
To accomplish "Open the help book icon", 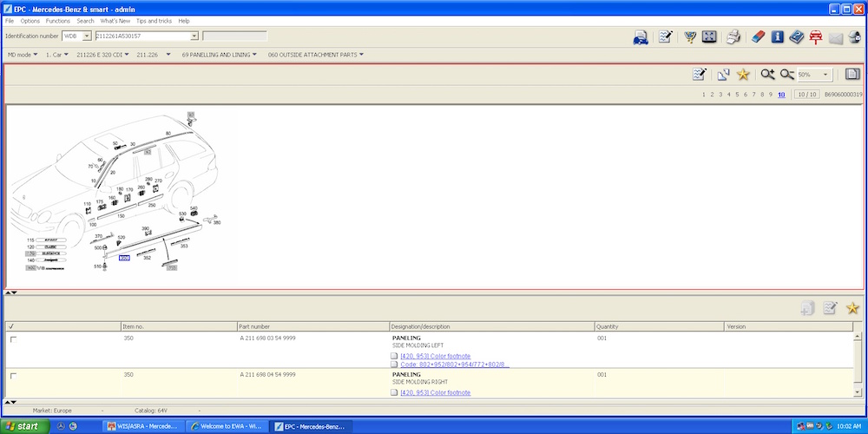I will [x=796, y=37].
